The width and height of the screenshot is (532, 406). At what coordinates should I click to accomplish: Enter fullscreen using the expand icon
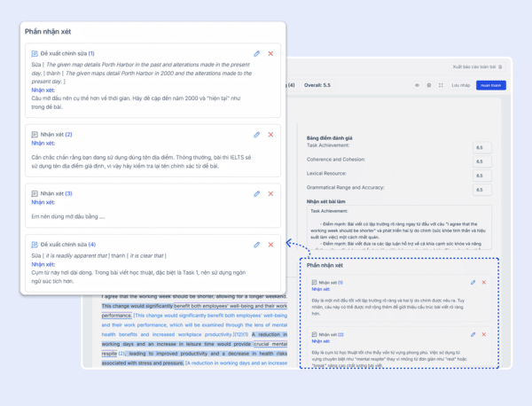click(x=440, y=85)
